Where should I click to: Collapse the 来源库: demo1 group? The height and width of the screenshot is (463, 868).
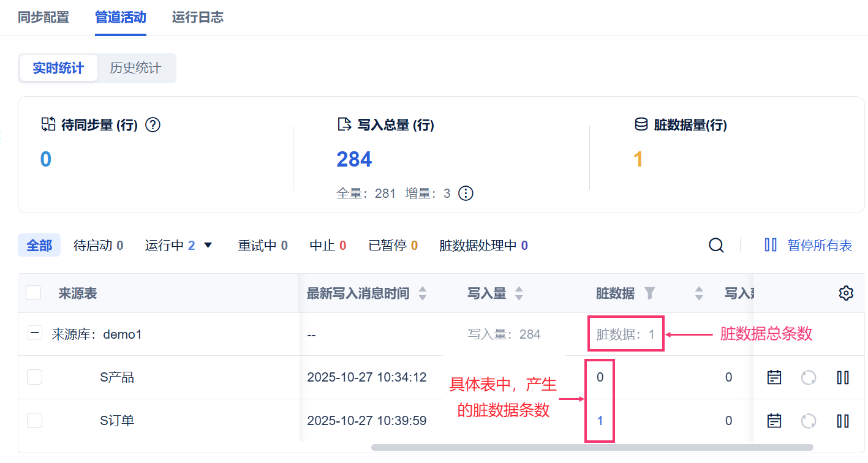pos(35,334)
